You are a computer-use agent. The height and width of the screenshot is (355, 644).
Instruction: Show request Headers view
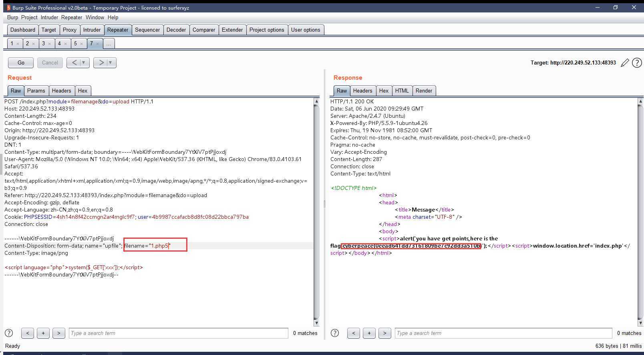pyautogui.click(x=61, y=91)
